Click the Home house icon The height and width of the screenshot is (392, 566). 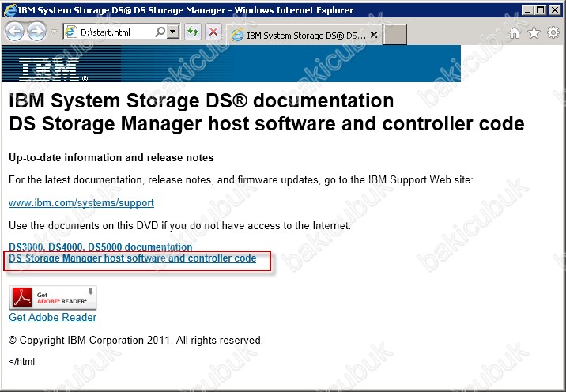point(515,33)
